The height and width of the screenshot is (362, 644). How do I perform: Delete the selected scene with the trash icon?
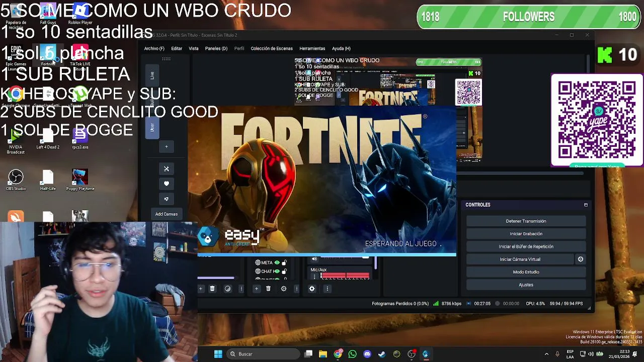(x=212, y=289)
